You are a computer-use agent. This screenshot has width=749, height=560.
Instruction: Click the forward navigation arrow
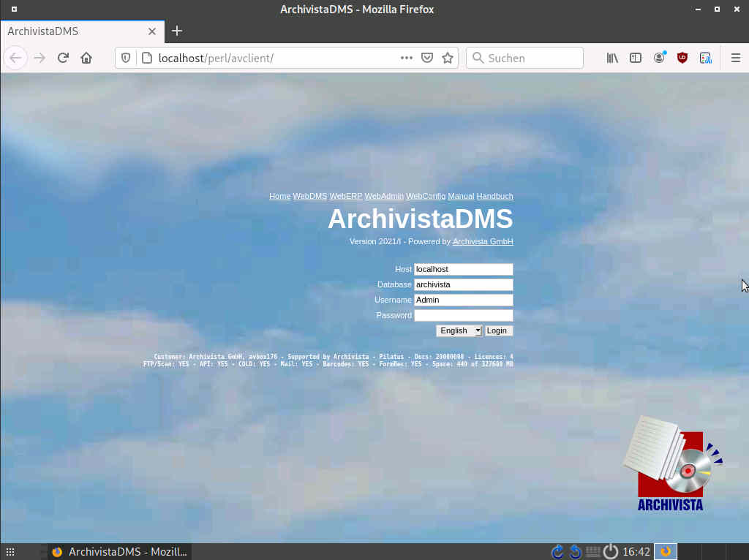[x=39, y=58]
